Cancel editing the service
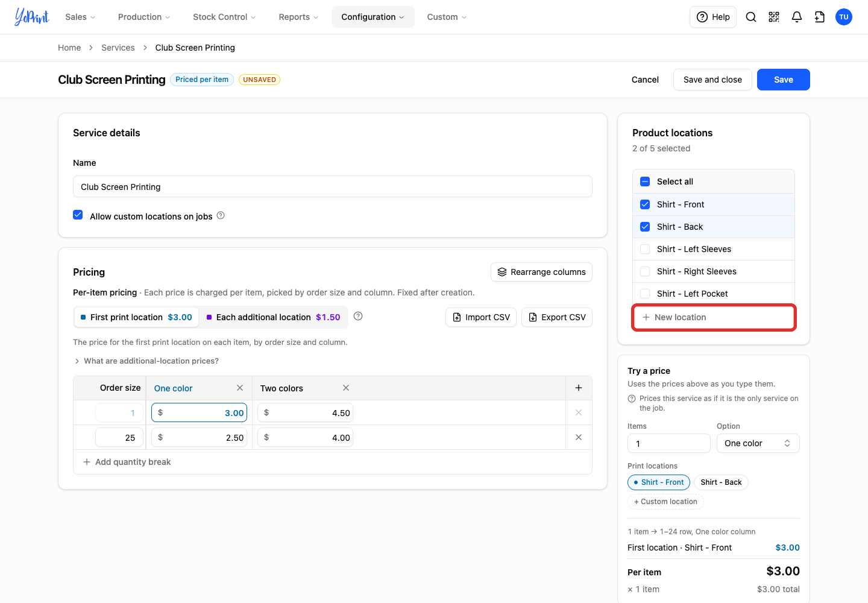Screen dimensions: 868x603 tap(645, 80)
